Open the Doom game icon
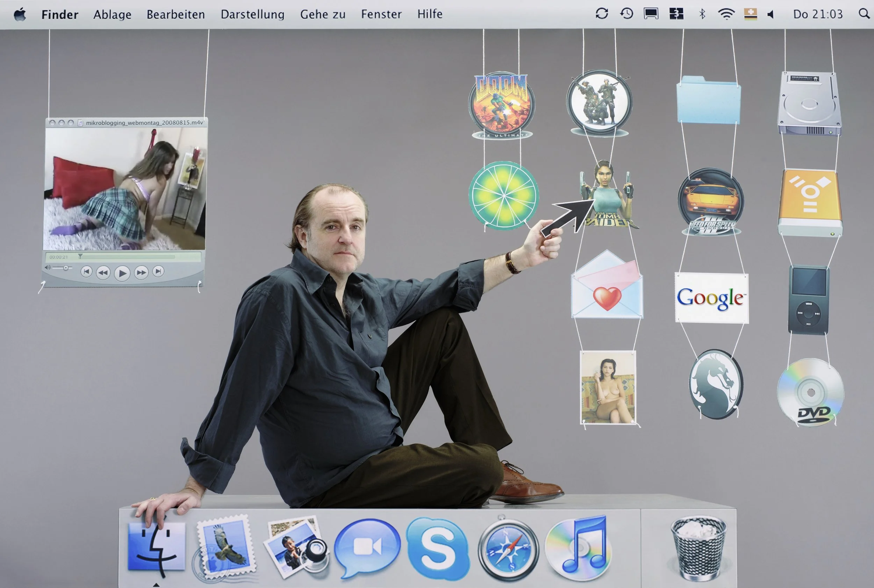 [502, 106]
